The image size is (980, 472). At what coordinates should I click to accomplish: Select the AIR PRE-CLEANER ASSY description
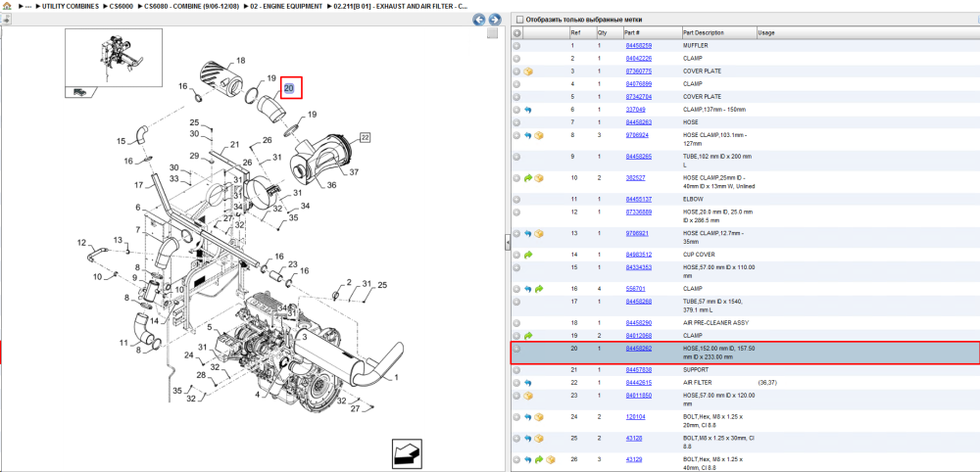coord(715,323)
